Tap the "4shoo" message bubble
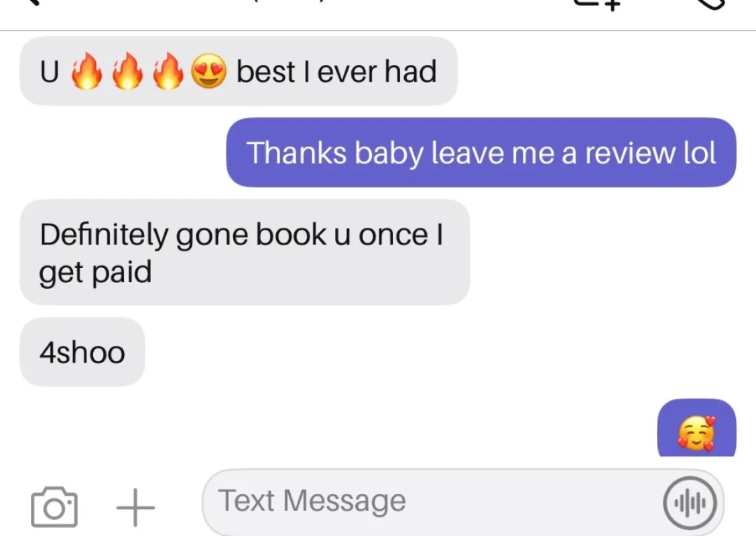Viewport: 756px width, 536px height. point(82,352)
